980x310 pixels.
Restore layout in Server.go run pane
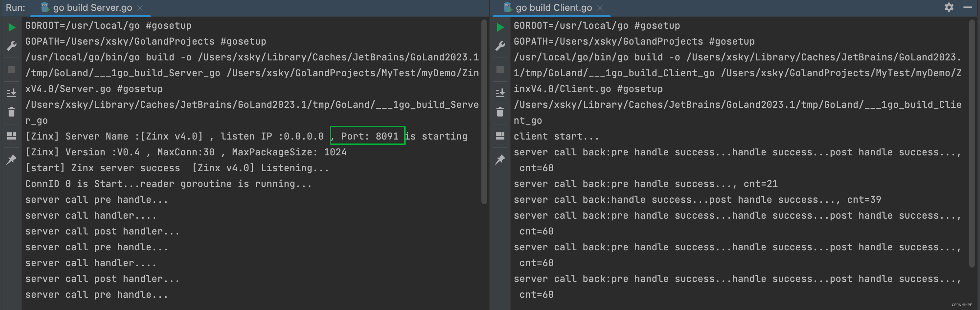(x=12, y=136)
